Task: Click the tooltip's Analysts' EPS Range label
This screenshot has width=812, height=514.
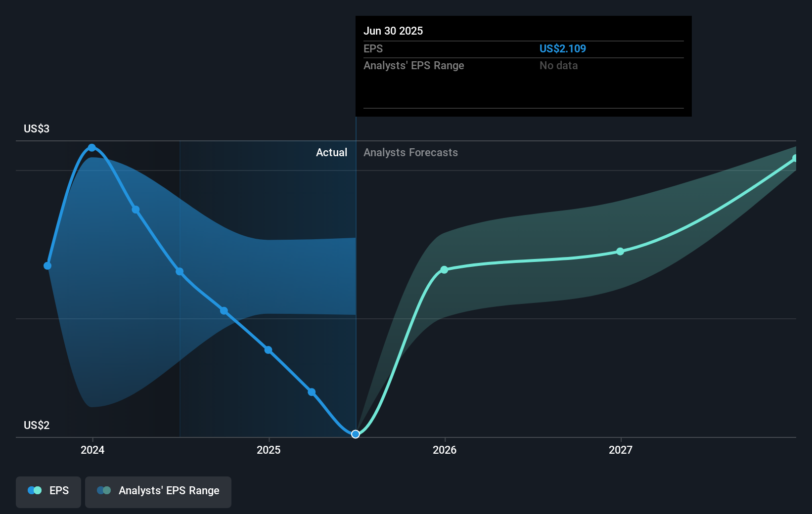Action: (x=414, y=66)
